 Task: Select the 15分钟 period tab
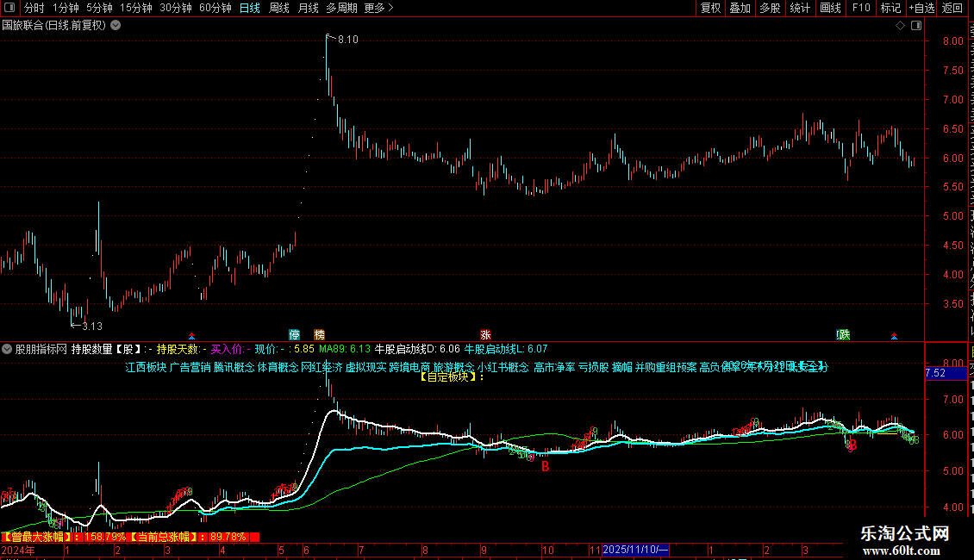coord(136,8)
